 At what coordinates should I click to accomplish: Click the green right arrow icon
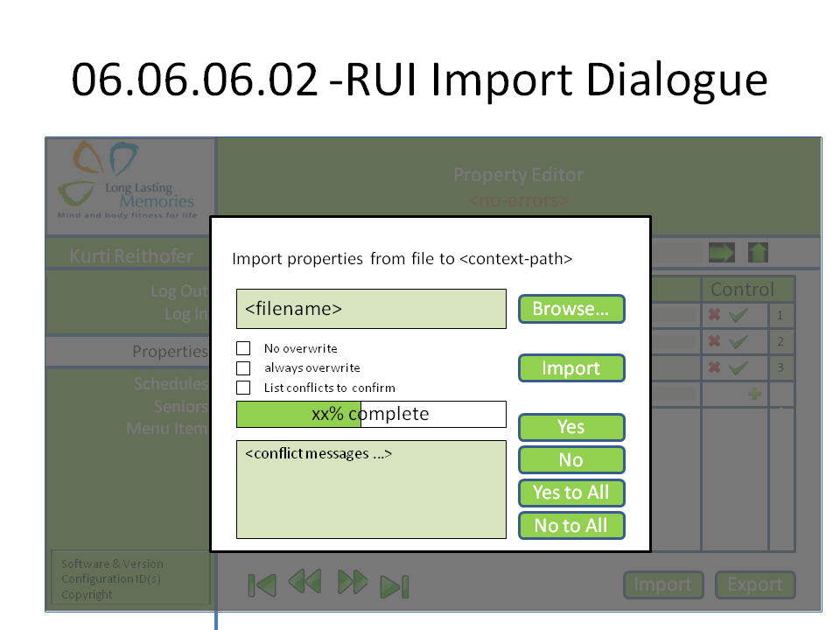722,253
